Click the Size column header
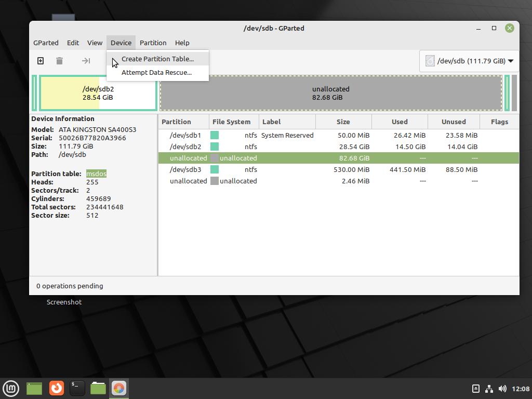The width and height of the screenshot is (532, 399). [343, 122]
